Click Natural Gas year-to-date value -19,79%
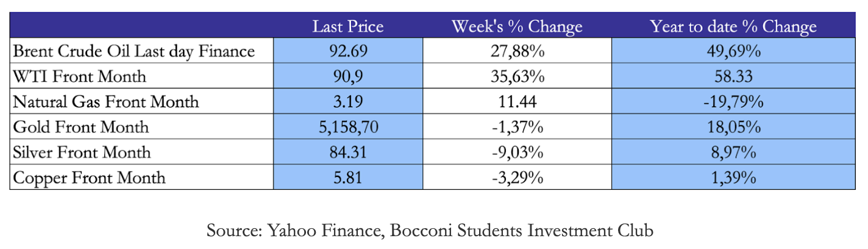 [x=733, y=101]
